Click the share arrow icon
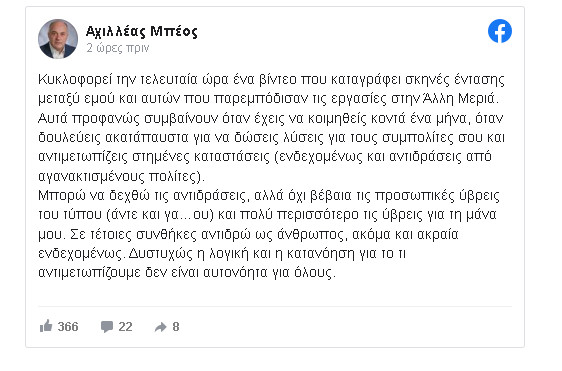 click(161, 327)
